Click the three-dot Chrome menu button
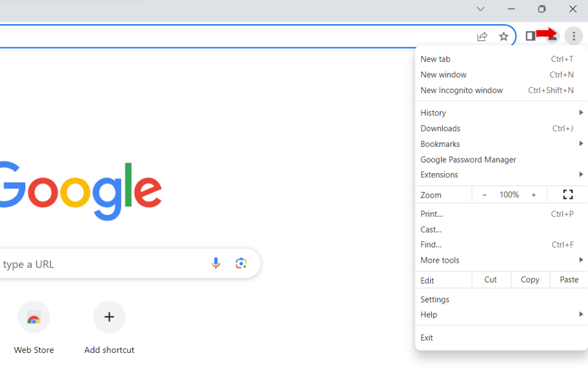 tap(573, 36)
